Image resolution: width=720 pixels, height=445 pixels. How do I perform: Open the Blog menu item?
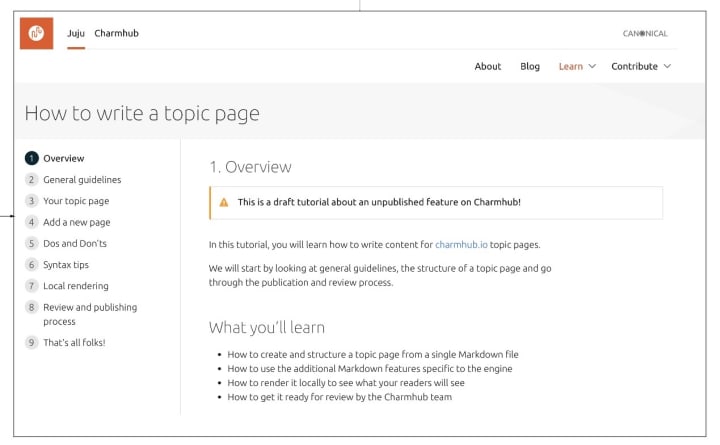tap(530, 66)
